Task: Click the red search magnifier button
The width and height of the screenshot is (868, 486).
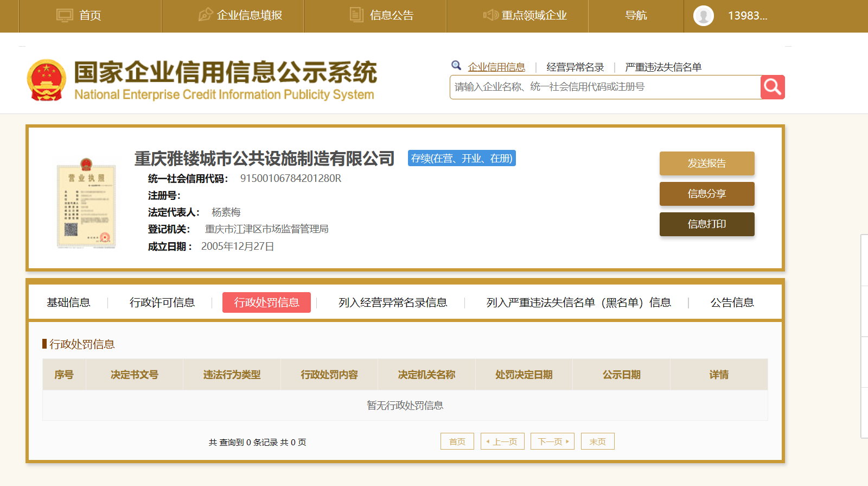Action: pyautogui.click(x=773, y=87)
